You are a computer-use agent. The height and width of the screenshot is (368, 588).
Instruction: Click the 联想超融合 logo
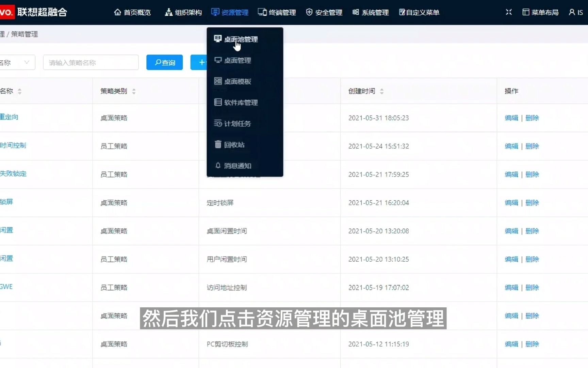pos(34,12)
